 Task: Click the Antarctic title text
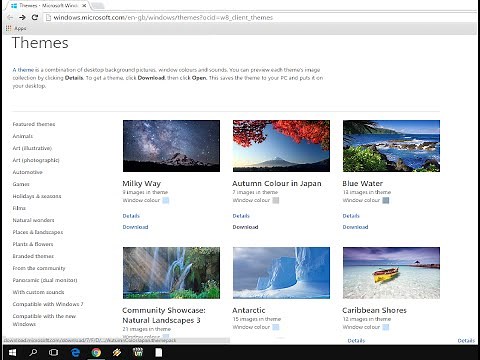pos(249,310)
